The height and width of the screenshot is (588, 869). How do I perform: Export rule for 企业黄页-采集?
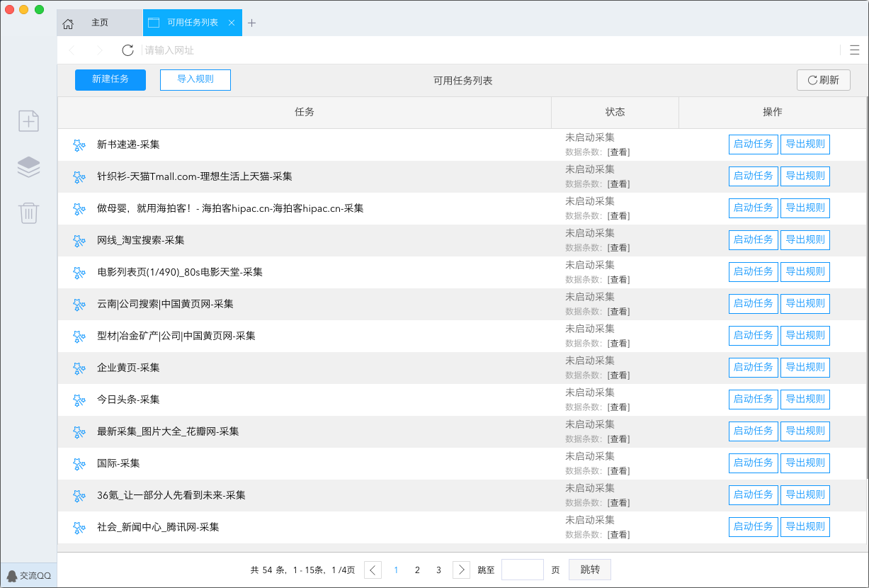click(805, 368)
